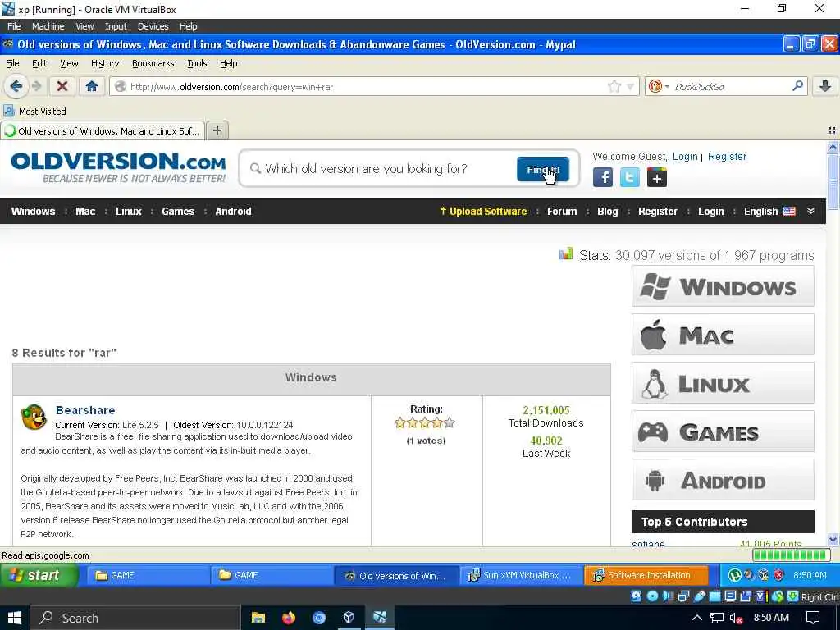840x630 pixels.
Task: Click the red security shield XP tray icon
Action: (779, 575)
